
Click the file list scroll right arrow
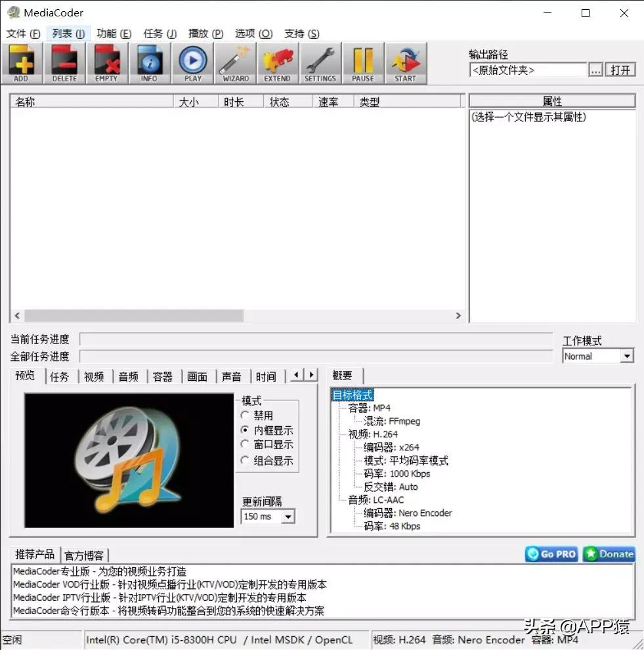click(458, 315)
